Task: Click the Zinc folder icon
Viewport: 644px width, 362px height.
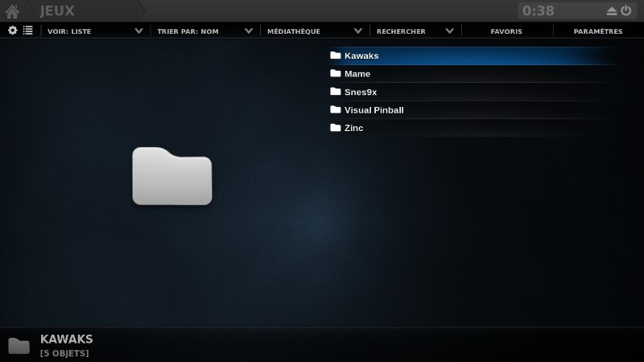Action: [x=336, y=128]
